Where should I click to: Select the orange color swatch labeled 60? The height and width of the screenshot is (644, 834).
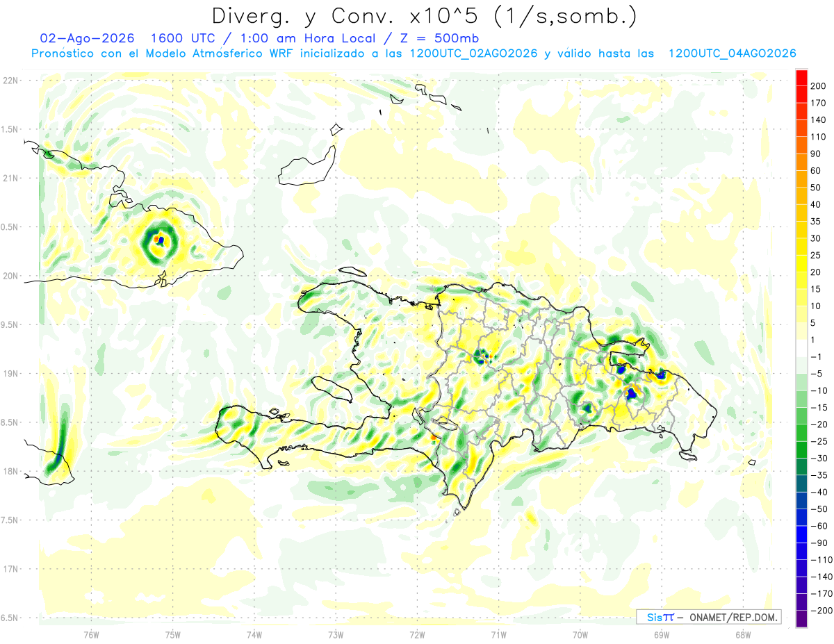[802, 163]
